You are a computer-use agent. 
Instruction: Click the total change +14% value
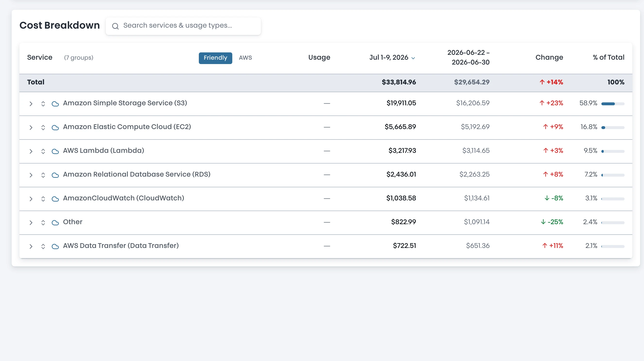pos(551,82)
